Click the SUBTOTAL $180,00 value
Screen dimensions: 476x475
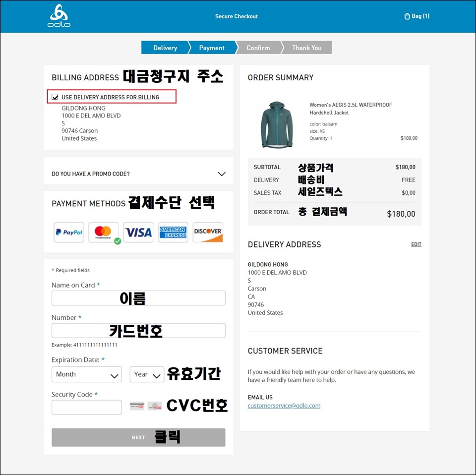click(x=405, y=167)
